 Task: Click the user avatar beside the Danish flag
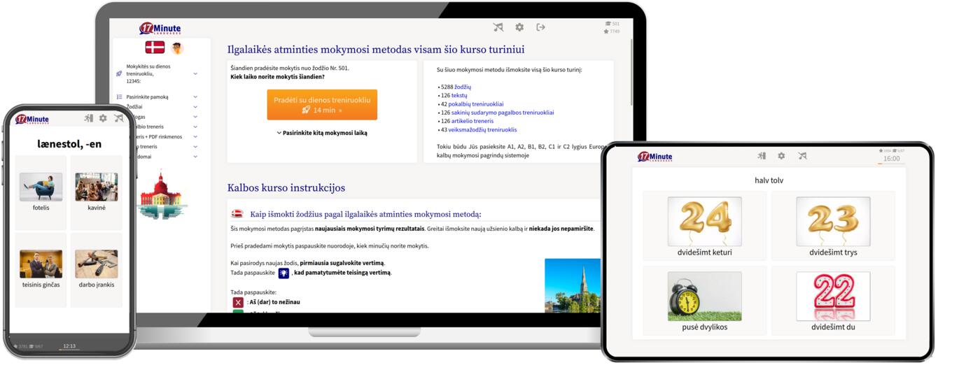coord(177,48)
